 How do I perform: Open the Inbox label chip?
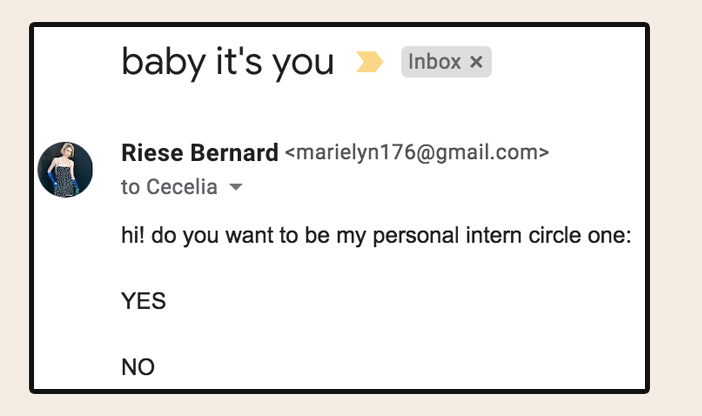click(x=446, y=62)
